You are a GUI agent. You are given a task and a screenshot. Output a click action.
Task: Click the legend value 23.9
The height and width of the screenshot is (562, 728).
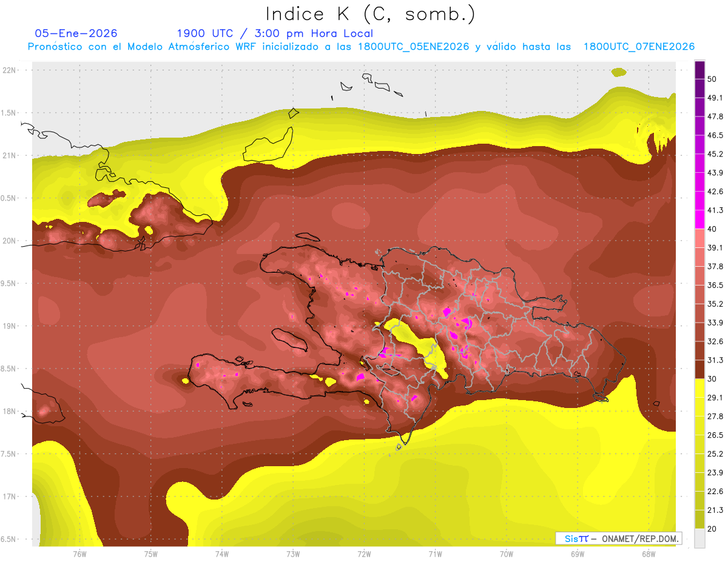pyautogui.click(x=715, y=473)
